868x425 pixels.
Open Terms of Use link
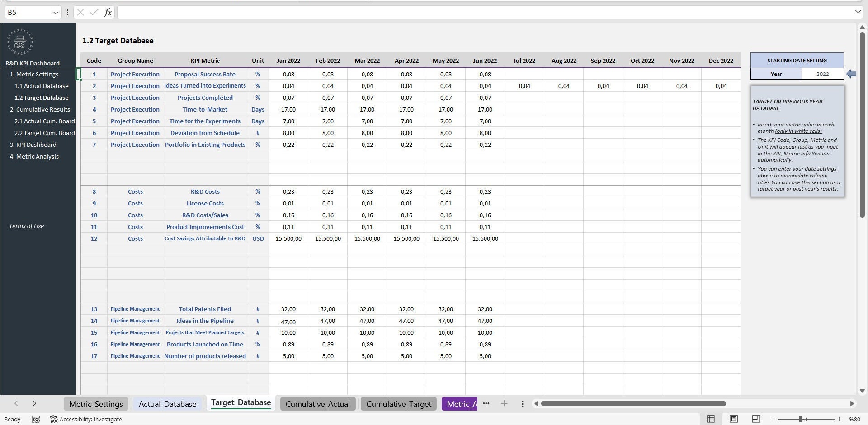[x=26, y=226]
